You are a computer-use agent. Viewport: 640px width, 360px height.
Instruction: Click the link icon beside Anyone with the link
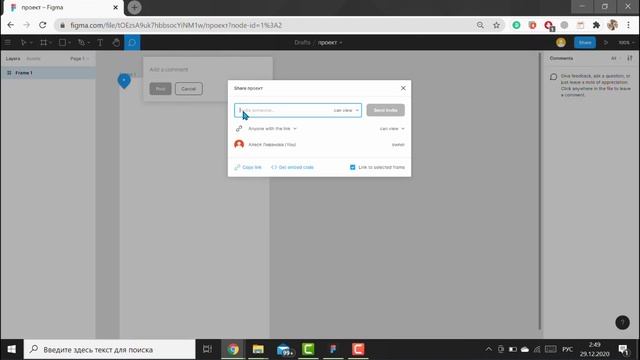click(x=239, y=129)
